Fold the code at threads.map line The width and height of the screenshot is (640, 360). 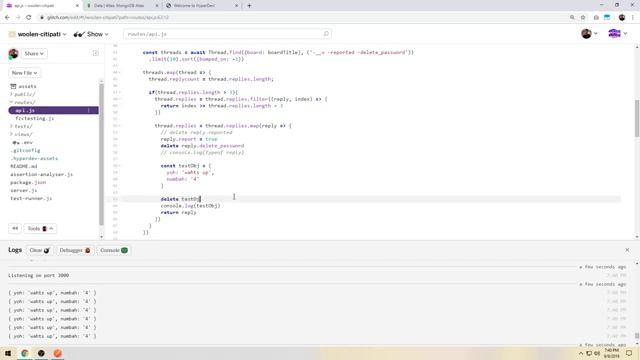120,72
